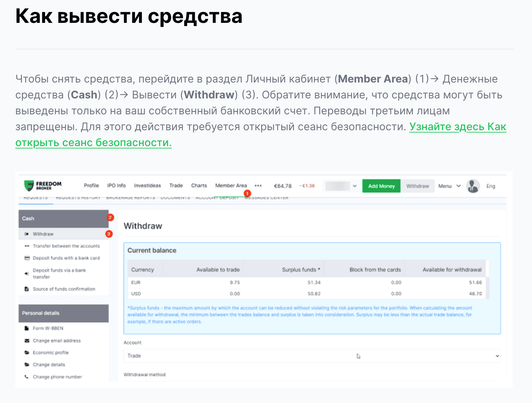Click the Block from the cards header
This screenshot has width=532, height=403.
[375, 270]
